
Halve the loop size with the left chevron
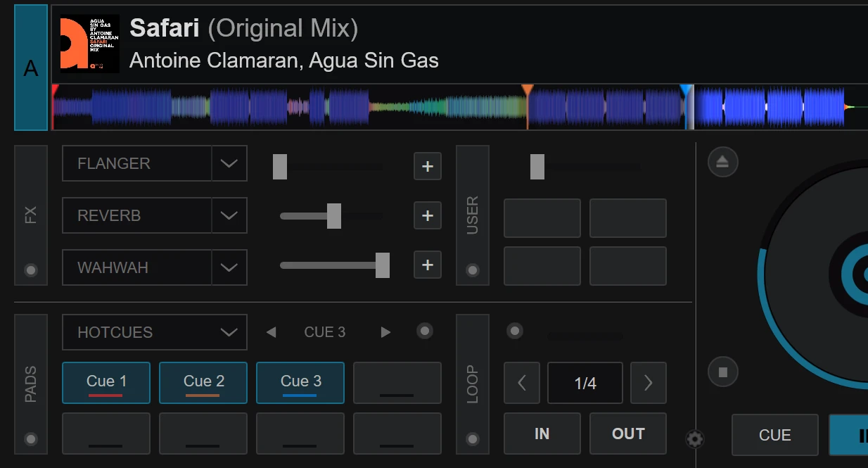point(522,383)
